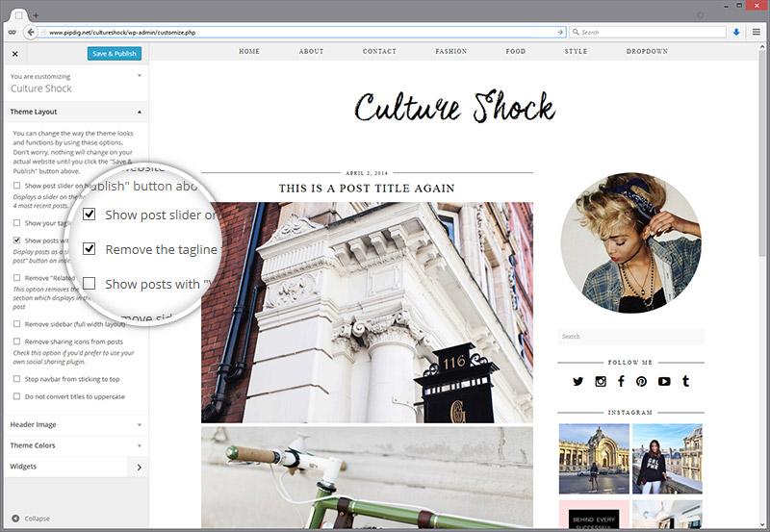This screenshot has height=532, width=770.
Task: Open the Instagram palace building thumbnail
Action: (x=594, y=458)
